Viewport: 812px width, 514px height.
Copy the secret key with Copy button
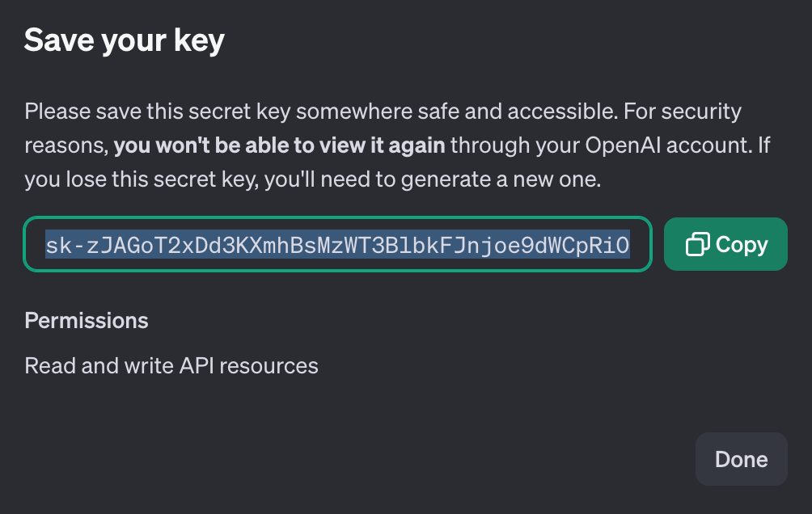pyautogui.click(x=725, y=244)
